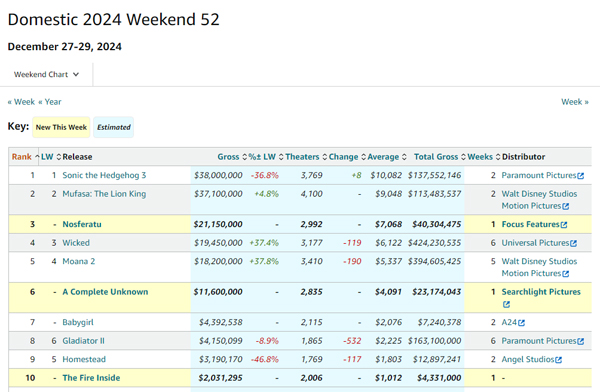
Task: Go to next Week link
Action: (575, 102)
